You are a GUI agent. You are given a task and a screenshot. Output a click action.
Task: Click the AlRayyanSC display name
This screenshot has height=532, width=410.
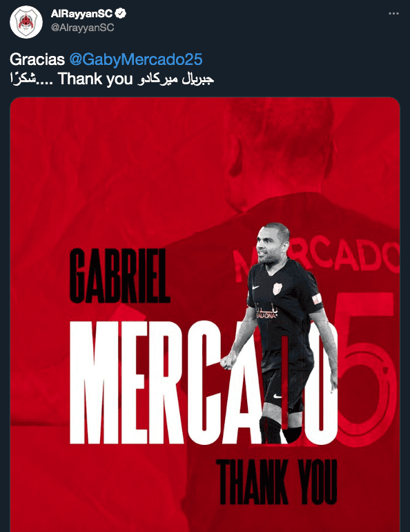[81, 14]
